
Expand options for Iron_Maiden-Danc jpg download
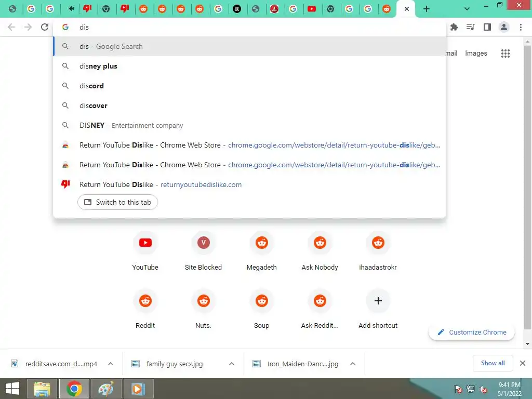pyautogui.click(x=353, y=364)
